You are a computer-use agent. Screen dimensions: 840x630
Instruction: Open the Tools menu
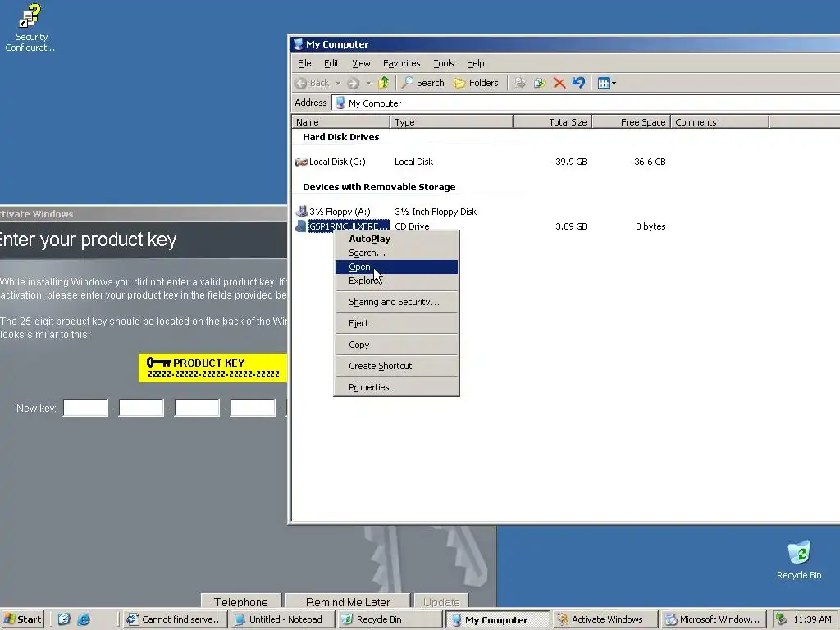pyautogui.click(x=444, y=63)
